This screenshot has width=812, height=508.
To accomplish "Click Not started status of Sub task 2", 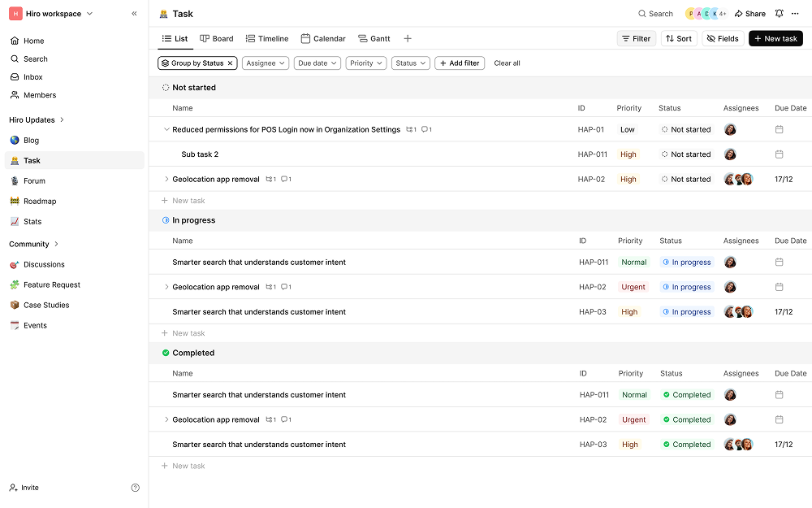I will click(x=686, y=154).
